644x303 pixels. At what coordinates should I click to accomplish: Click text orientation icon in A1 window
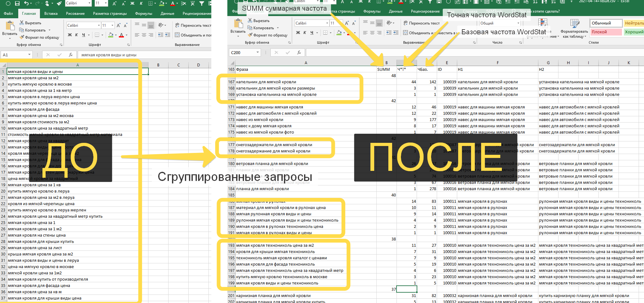click(161, 25)
